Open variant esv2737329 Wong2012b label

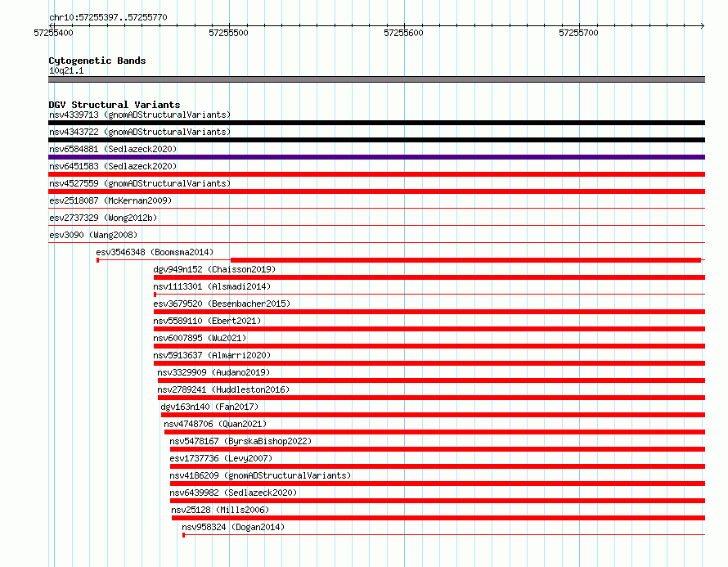103,218
